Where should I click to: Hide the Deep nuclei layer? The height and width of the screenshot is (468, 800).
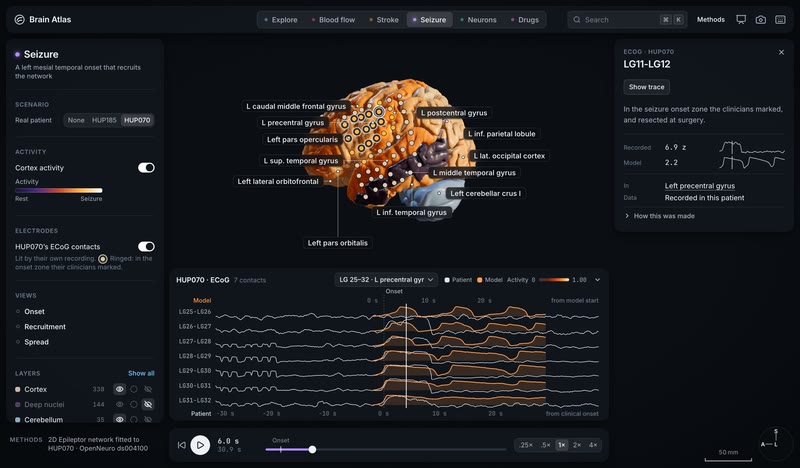tap(148, 404)
